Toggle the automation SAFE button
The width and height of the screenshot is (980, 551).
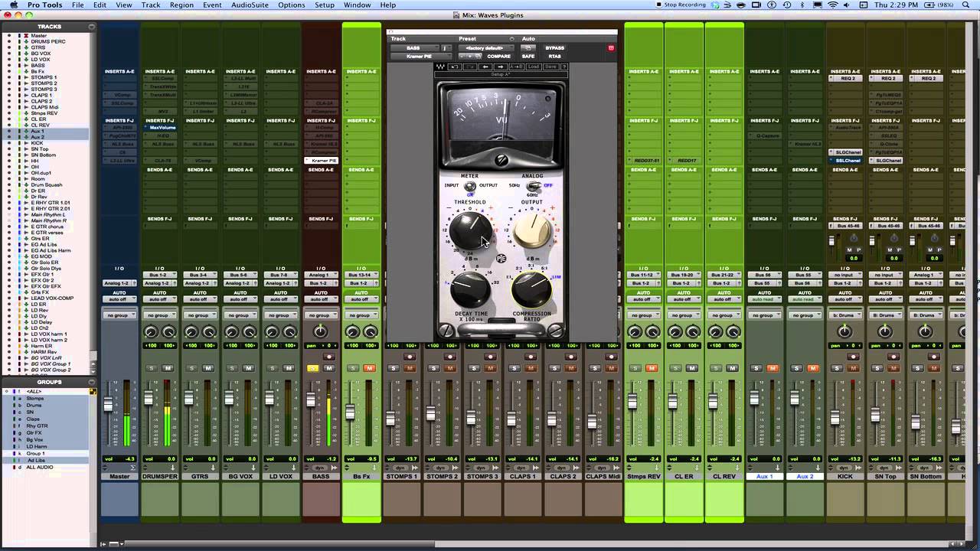(x=528, y=56)
